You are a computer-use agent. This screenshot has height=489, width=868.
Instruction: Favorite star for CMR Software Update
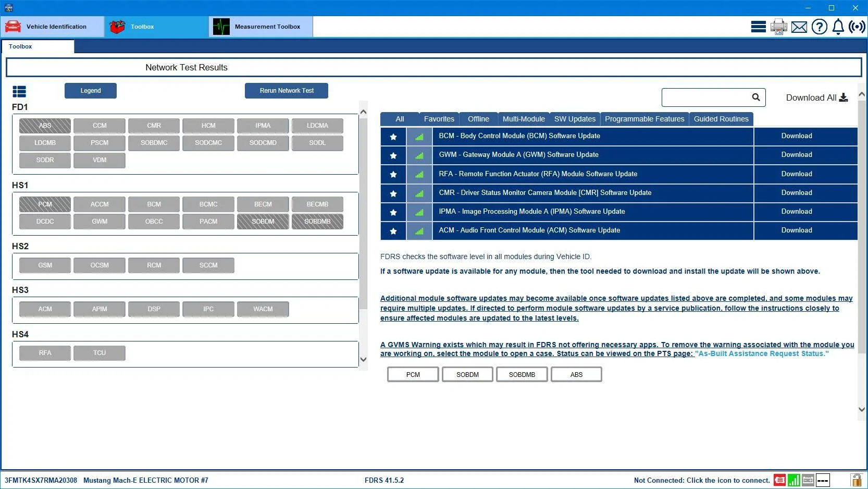tap(393, 193)
